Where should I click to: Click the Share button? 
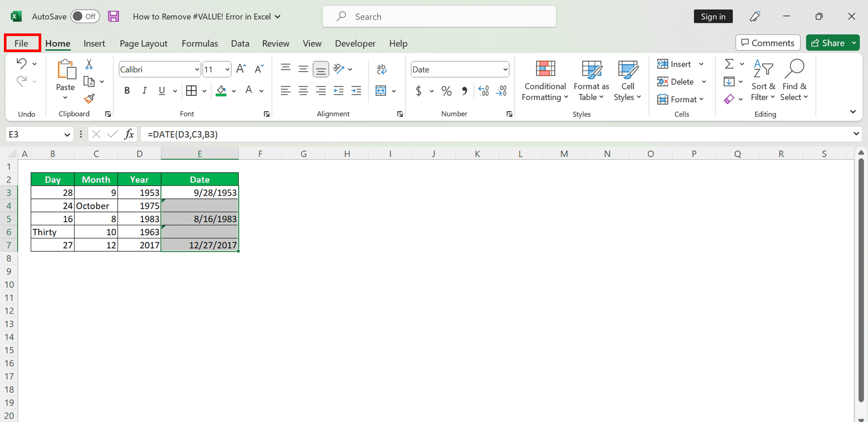828,43
